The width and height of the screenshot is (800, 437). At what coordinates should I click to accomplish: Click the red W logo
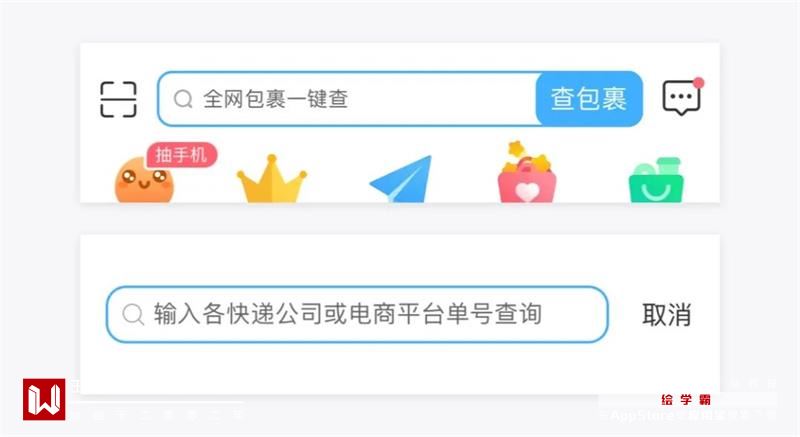44,399
